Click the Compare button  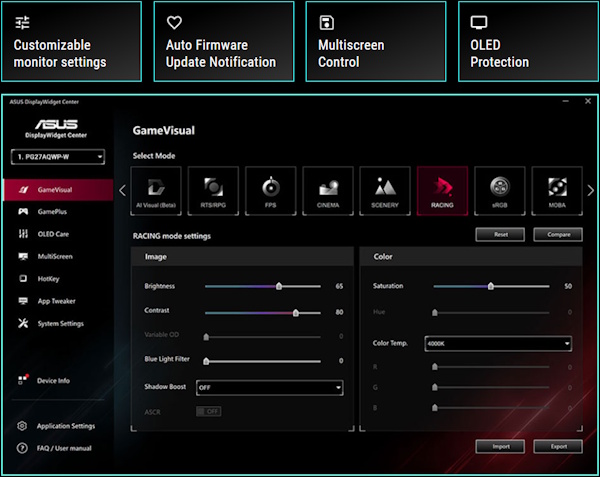(558, 234)
